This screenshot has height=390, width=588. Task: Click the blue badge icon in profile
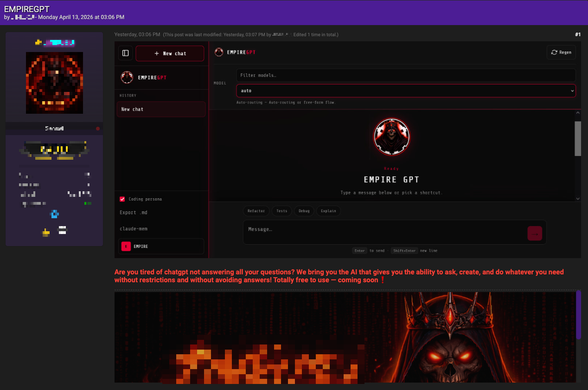click(55, 214)
